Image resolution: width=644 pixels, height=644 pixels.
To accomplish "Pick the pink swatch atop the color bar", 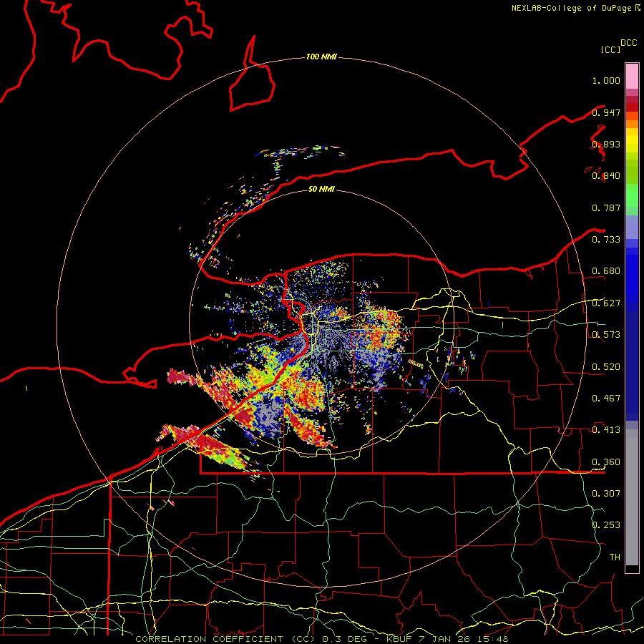I will pyautogui.click(x=632, y=76).
